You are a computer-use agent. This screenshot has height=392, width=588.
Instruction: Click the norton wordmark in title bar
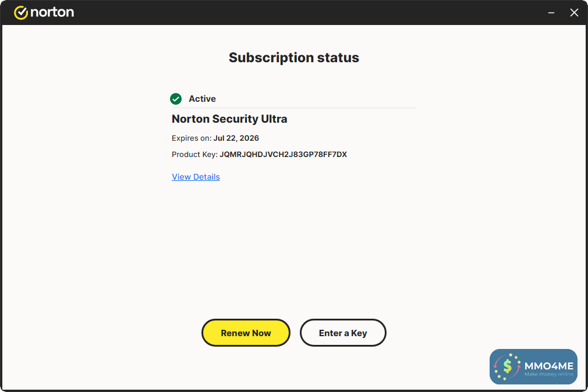click(52, 12)
